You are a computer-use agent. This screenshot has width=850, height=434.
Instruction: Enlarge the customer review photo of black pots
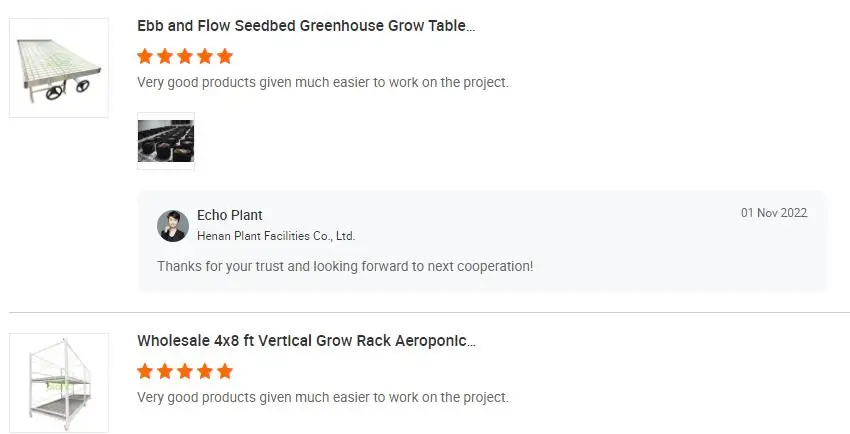coord(166,141)
